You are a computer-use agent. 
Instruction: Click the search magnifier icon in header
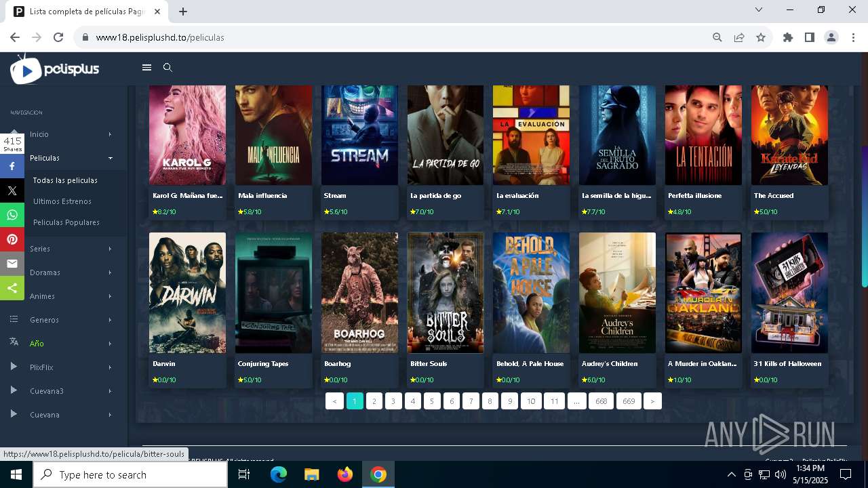pos(167,68)
